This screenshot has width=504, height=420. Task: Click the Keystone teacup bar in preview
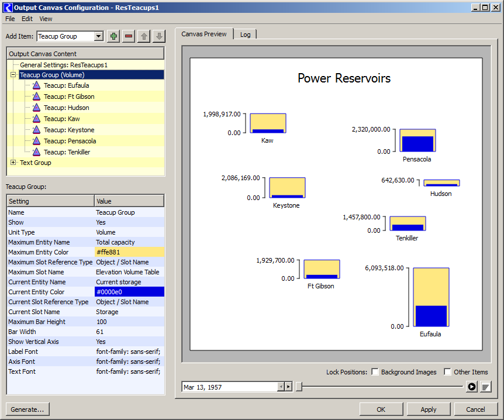pos(287,188)
